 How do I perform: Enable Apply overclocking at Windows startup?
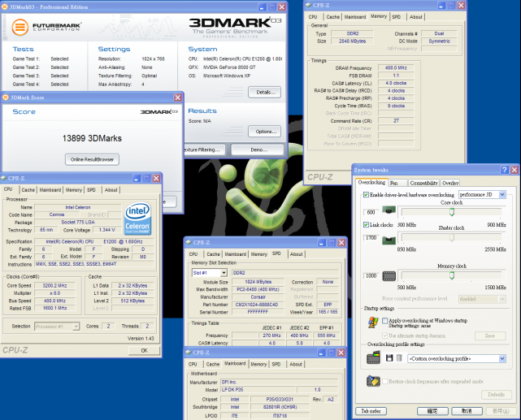(x=384, y=321)
